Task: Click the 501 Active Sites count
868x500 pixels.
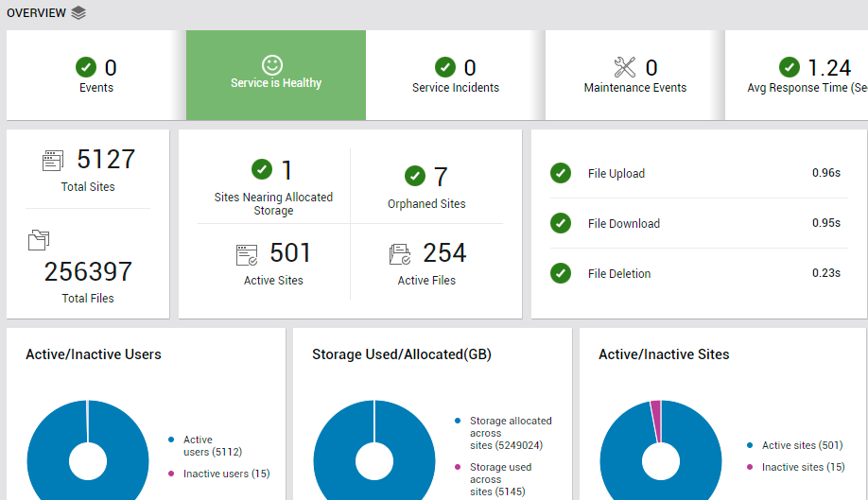Action: [290, 252]
